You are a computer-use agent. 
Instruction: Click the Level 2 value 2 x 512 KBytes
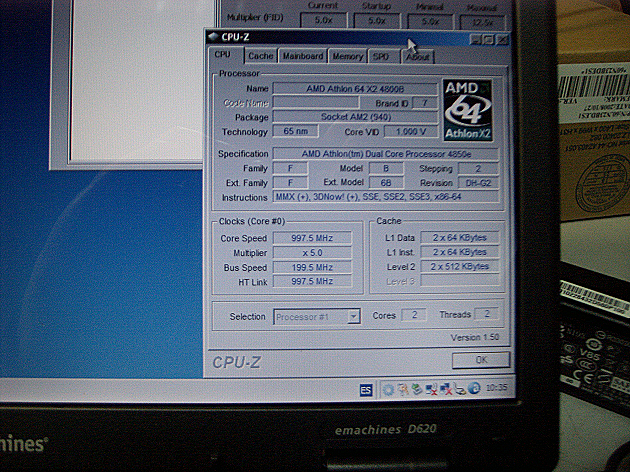pyautogui.click(x=460, y=266)
